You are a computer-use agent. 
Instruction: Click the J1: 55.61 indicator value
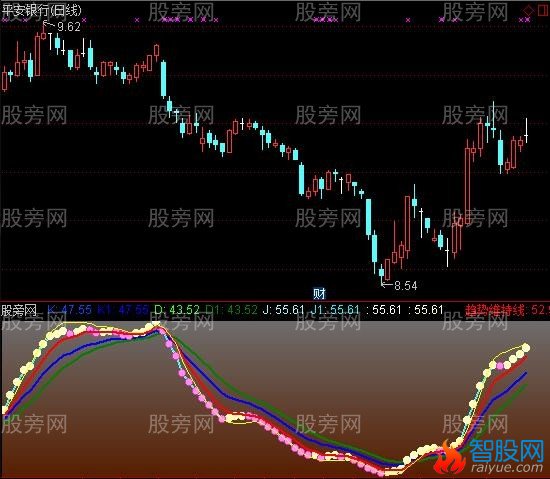335,310
